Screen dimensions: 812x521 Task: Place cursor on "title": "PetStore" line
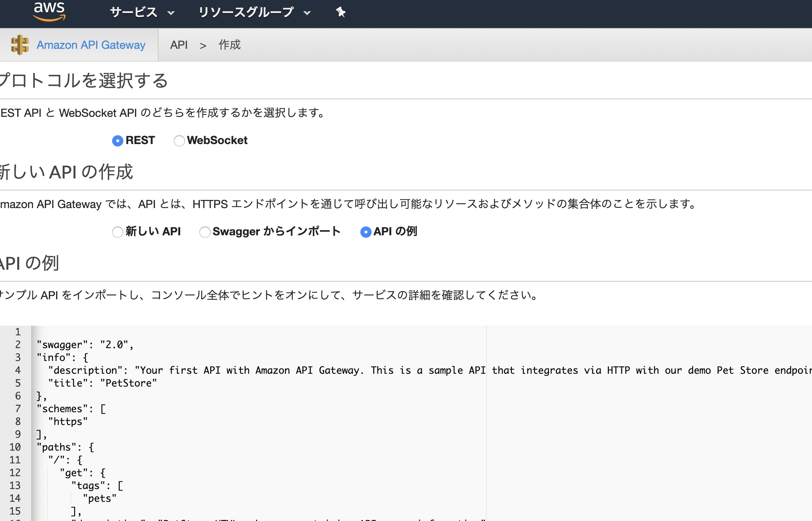point(103,383)
